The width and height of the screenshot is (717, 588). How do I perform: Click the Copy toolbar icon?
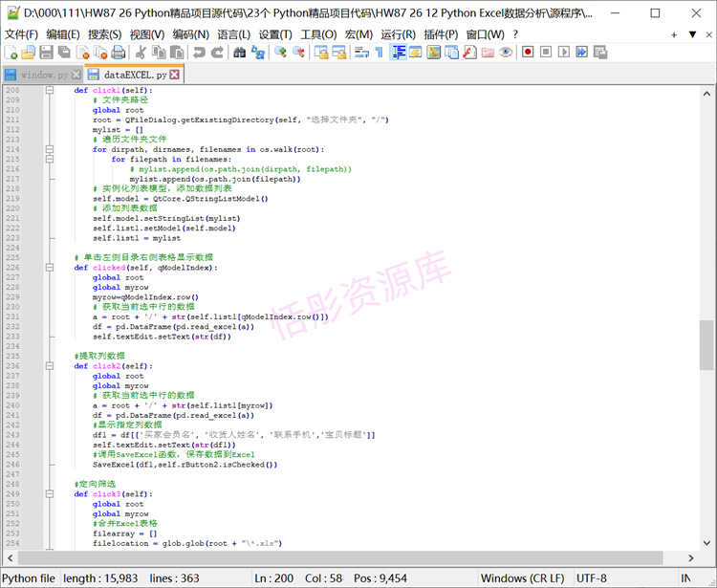159,53
